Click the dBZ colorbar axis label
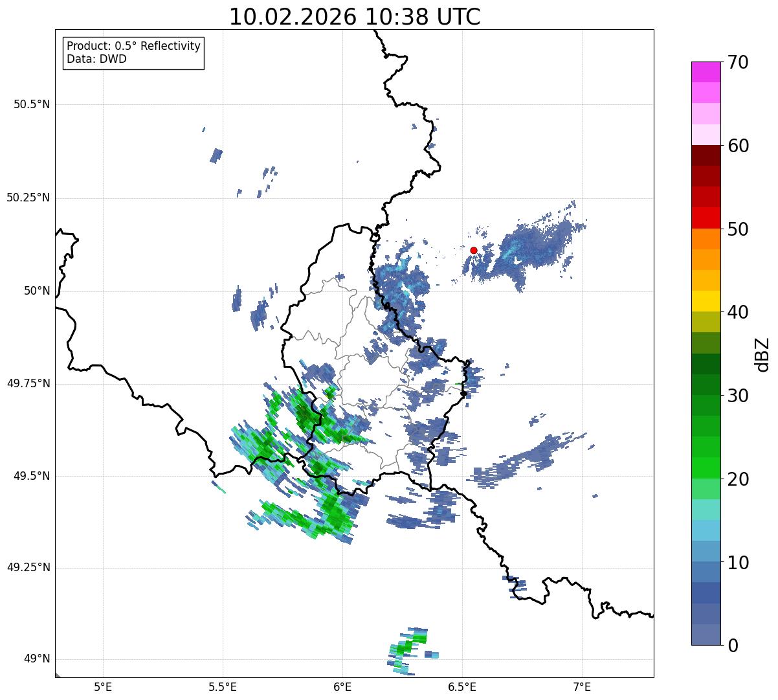778x700 pixels. tap(762, 354)
